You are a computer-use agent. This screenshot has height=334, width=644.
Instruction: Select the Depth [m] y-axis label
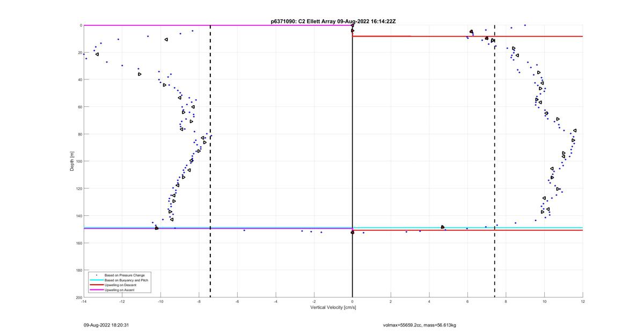[x=71, y=161]
